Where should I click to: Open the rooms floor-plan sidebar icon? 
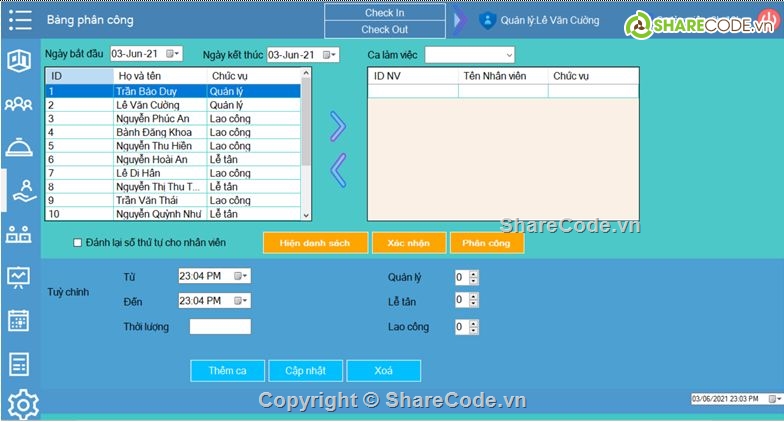coord(19,60)
